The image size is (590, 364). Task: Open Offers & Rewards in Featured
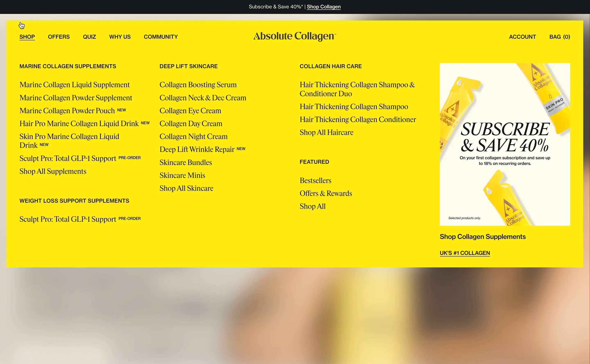click(x=326, y=193)
